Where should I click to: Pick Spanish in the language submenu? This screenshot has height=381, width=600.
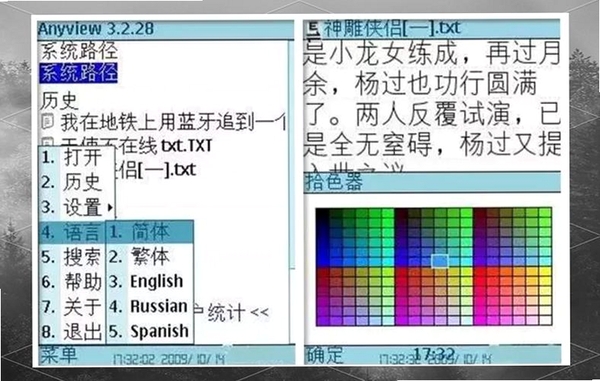coord(150,331)
